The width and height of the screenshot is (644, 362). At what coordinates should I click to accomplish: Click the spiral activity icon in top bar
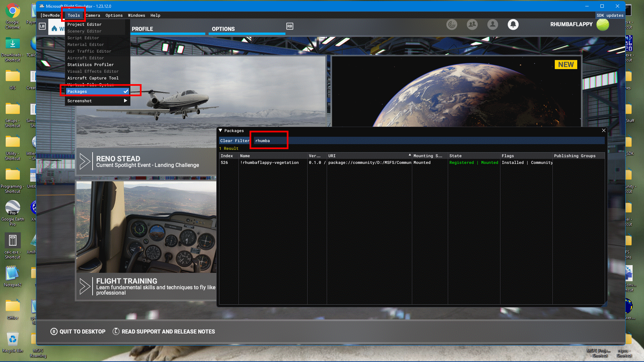pyautogui.click(x=452, y=24)
